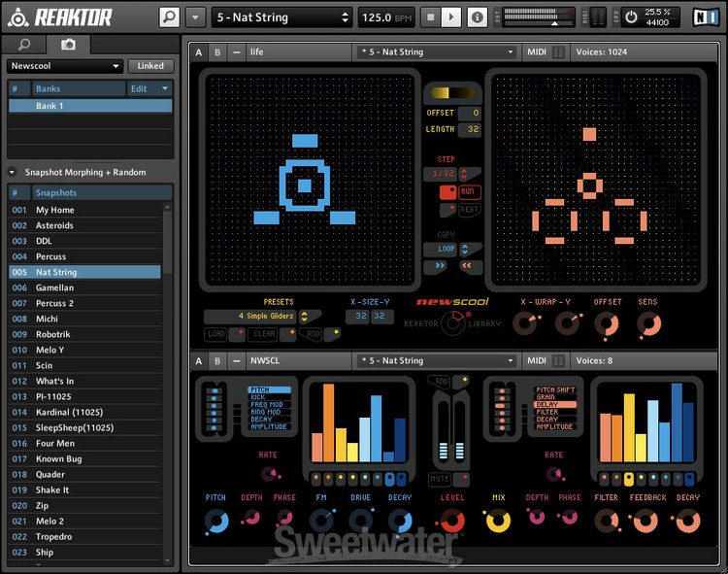Viewport: 728px width, 574px height.
Task: Click the MIDI indicator icon in life panel
Action: 559,52
